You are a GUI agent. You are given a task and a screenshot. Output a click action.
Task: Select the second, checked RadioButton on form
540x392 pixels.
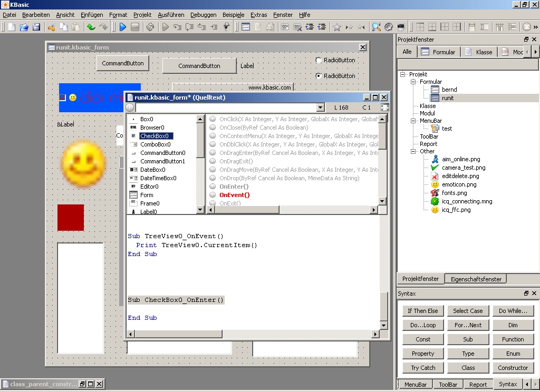point(319,76)
